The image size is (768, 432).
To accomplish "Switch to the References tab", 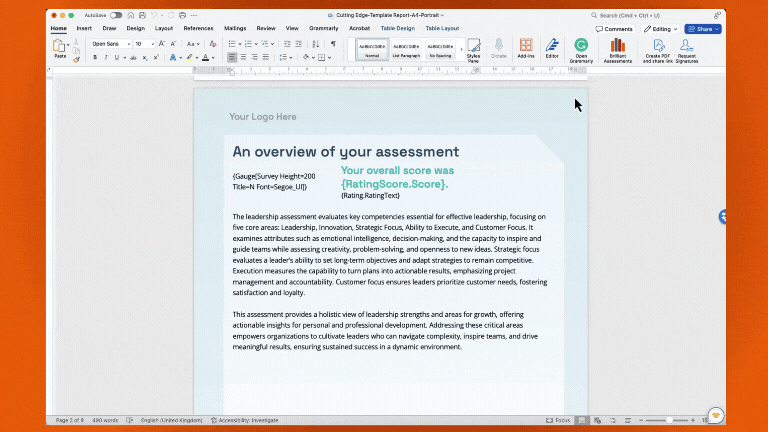I will [x=198, y=28].
